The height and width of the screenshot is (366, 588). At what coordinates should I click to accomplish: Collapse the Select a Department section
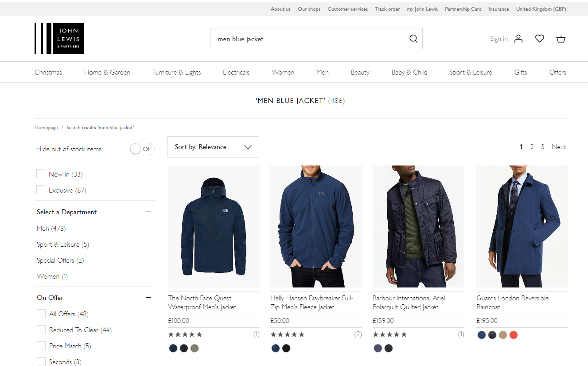click(x=148, y=212)
